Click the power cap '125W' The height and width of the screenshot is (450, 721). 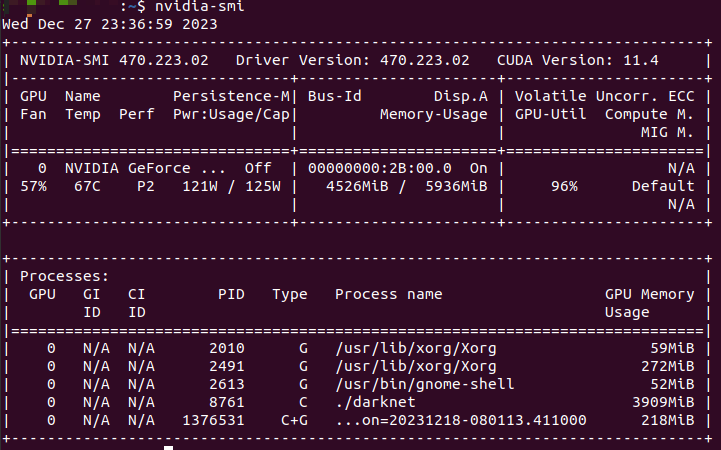point(263,186)
